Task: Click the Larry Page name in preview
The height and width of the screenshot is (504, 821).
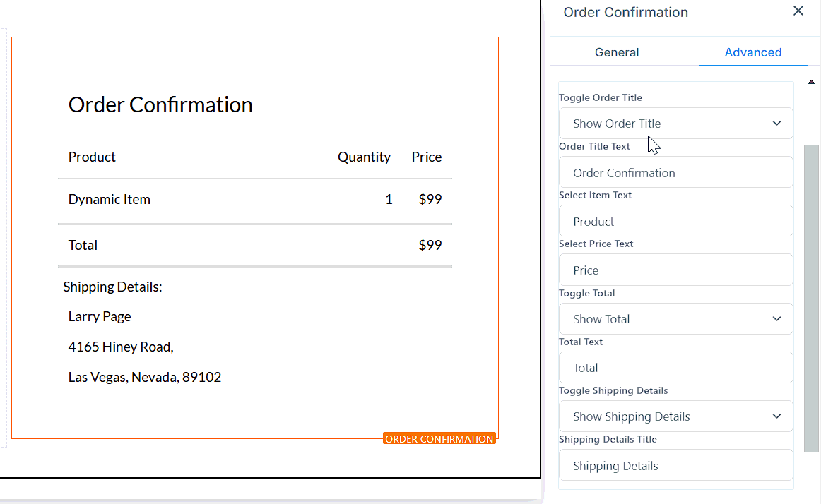Action: click(100, 317)
